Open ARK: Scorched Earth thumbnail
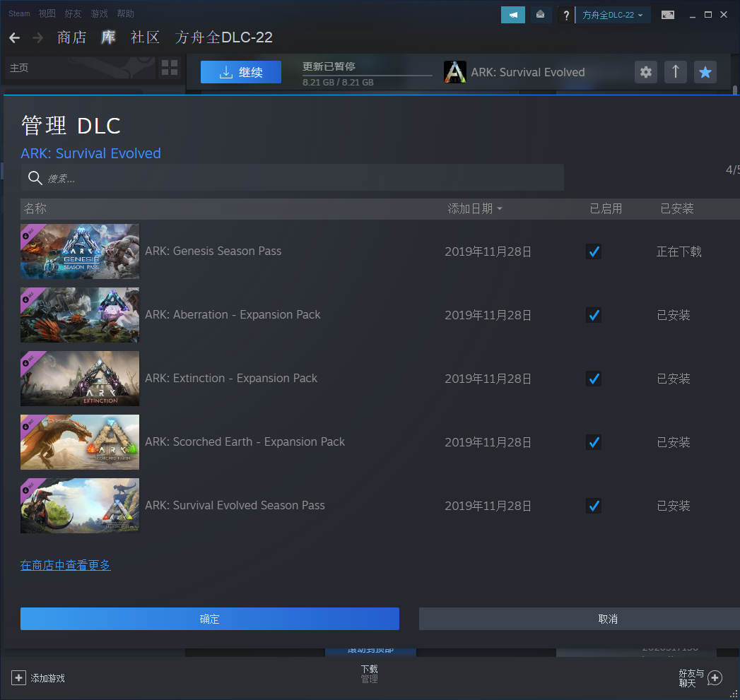Viewport: 740px width, 700px height. pos(80,442)
